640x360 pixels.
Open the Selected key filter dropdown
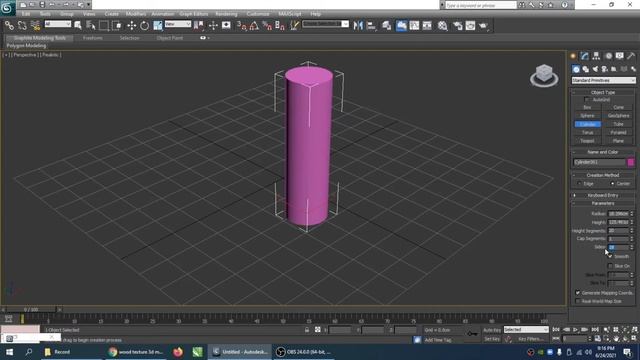tap(526, 329)
